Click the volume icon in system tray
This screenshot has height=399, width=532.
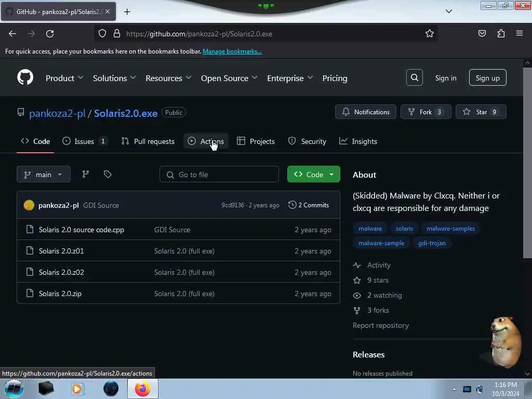tap(480, 389)
